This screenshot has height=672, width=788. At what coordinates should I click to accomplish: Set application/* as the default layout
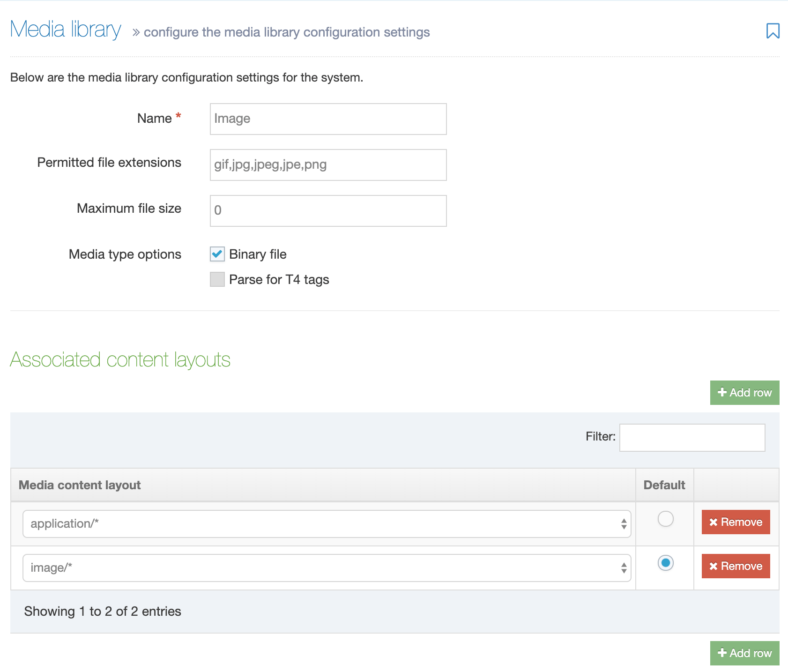pos(665,519)
